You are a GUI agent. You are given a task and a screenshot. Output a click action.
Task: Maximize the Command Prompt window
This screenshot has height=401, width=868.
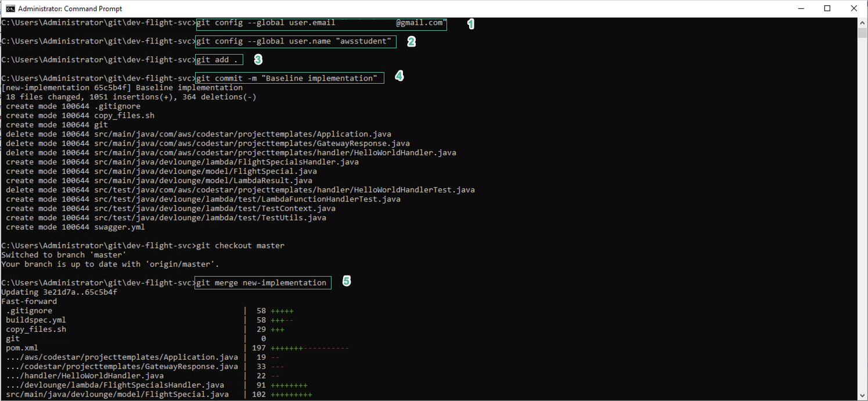click(827, 9)
